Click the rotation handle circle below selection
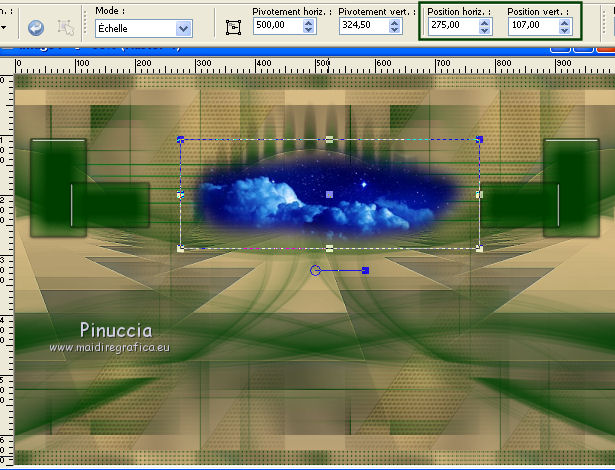Viewport: 615px width, 470px height. point(315,270)
